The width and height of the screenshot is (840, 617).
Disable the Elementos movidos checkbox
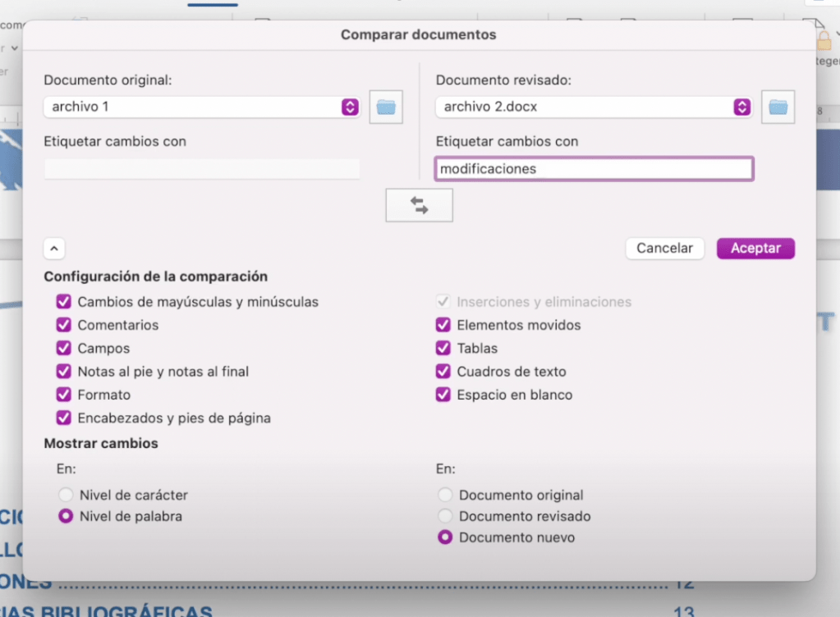point(443,325)
